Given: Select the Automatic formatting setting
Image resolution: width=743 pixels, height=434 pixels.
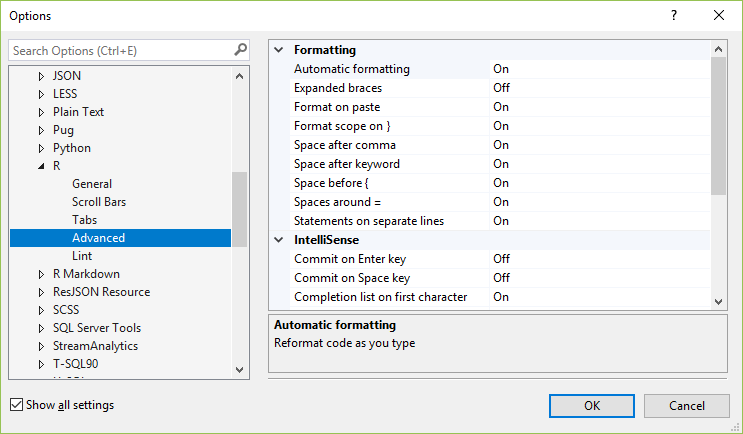Looking at the screenshot, I should (352, 69).
